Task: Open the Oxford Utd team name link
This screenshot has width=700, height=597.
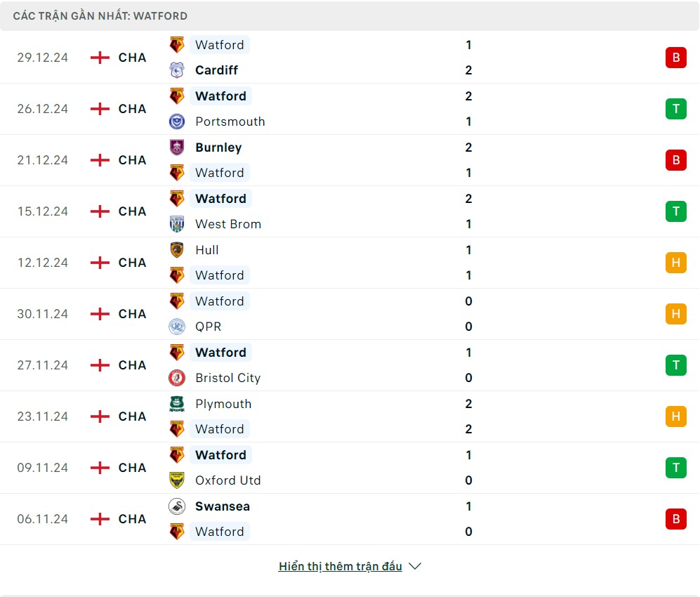Action: coord(228,480)
